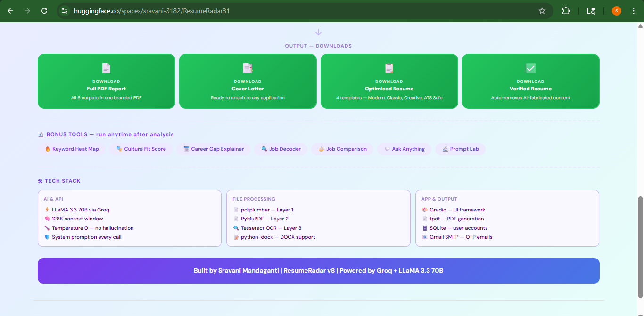This screenshot has width=644, height=316.
Task: Click the lightning icon beside LLaMA 3.3 70B
Action: click(x=47, y=210)
